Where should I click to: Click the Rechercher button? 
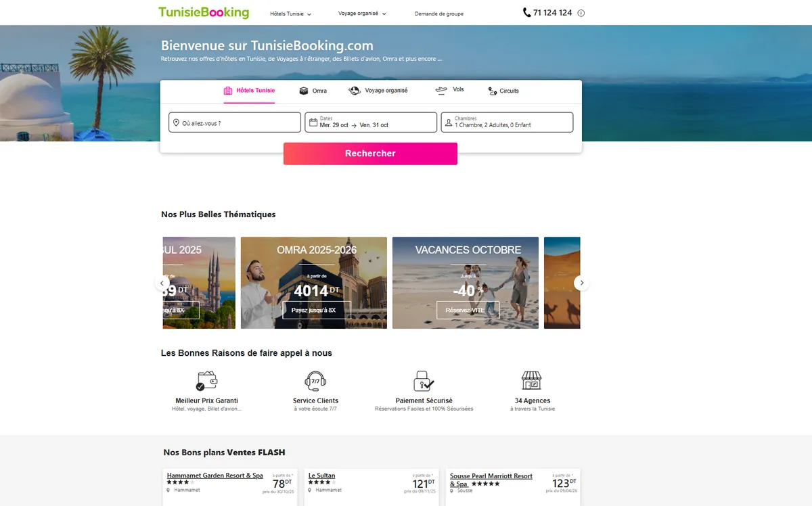[370, 154]
